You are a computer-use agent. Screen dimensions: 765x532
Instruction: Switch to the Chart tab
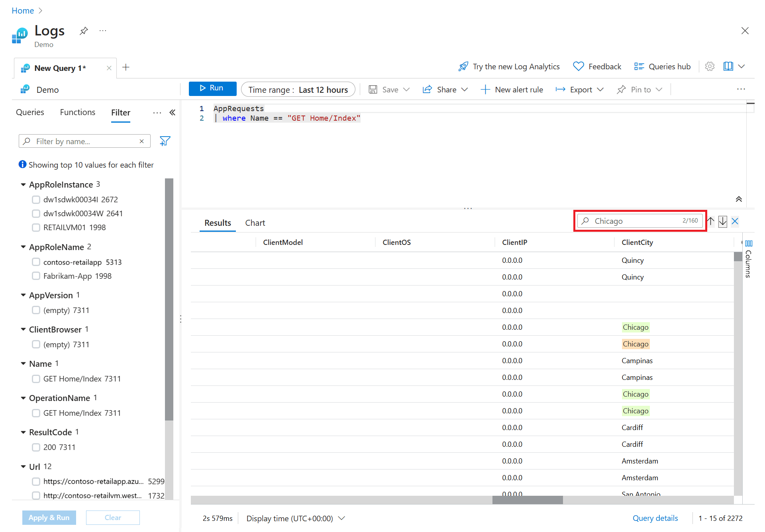255,223
